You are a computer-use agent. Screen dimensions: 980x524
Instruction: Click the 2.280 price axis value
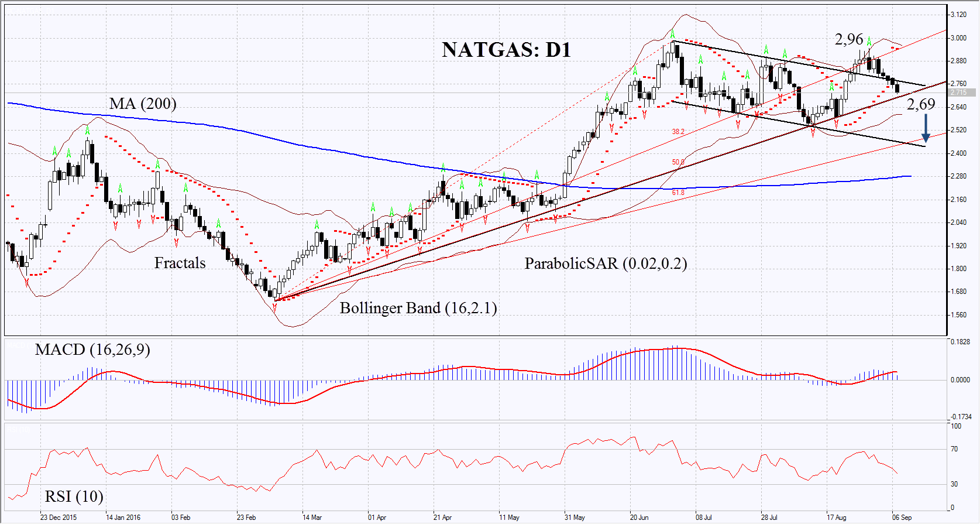click(958, 176)
